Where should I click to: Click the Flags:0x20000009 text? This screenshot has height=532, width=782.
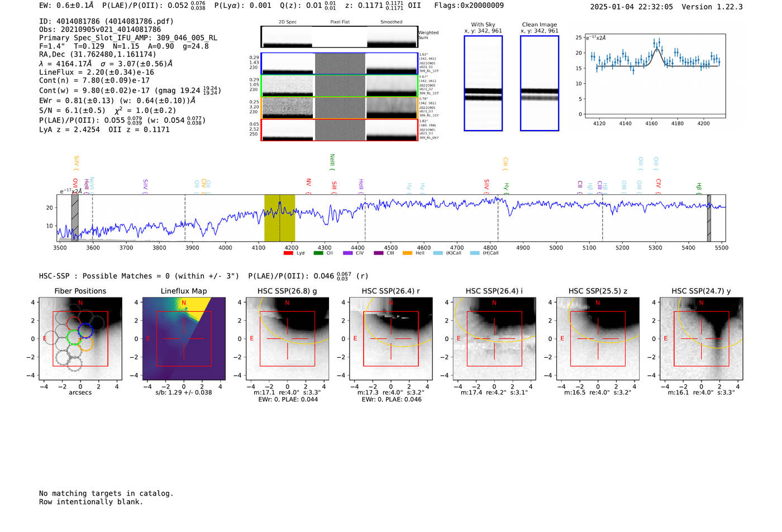469,6
